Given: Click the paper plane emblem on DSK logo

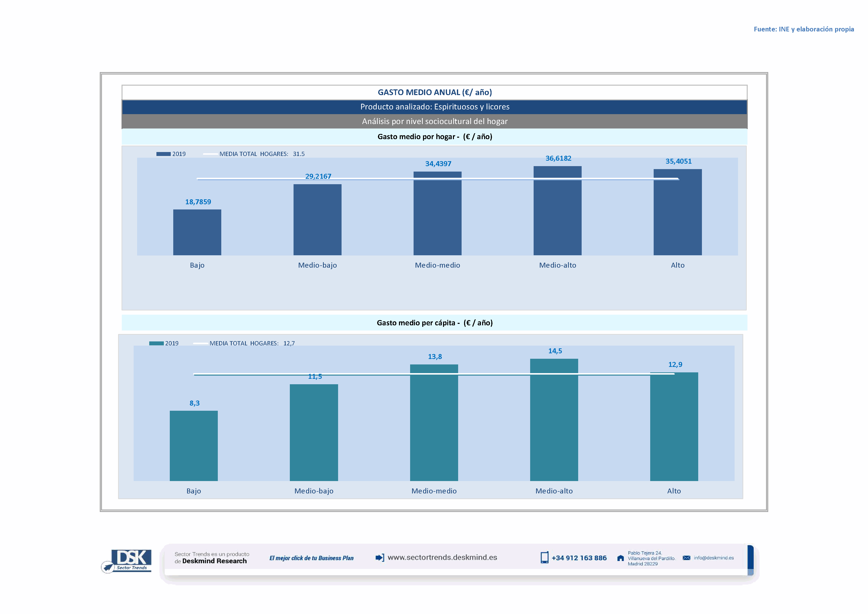Looking at the screenshot, I should tap(108, 567).
